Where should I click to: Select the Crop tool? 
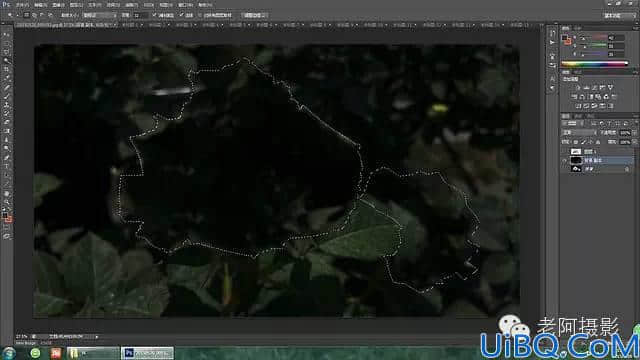pyautogui.click(x=6, y=69)
